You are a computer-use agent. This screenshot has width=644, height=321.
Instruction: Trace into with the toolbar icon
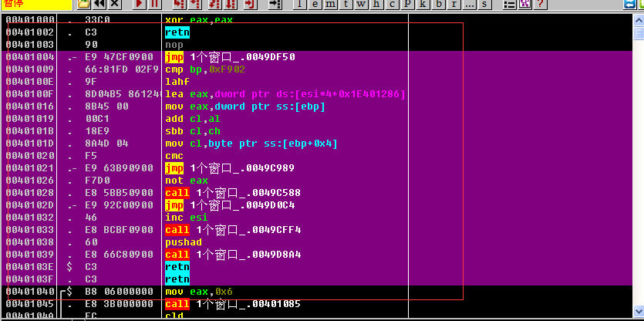tap(214, 4)
